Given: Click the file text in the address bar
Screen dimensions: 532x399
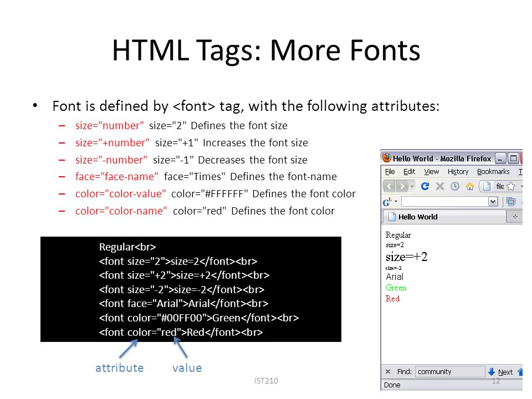Looking at the screenshot, I should click(500, 186).
